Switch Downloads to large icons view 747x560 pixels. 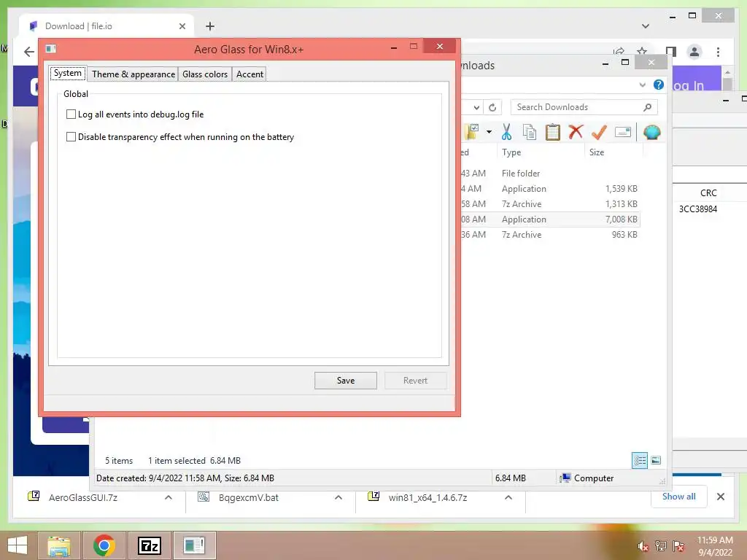pyautogui.click(x=656, y=460)
